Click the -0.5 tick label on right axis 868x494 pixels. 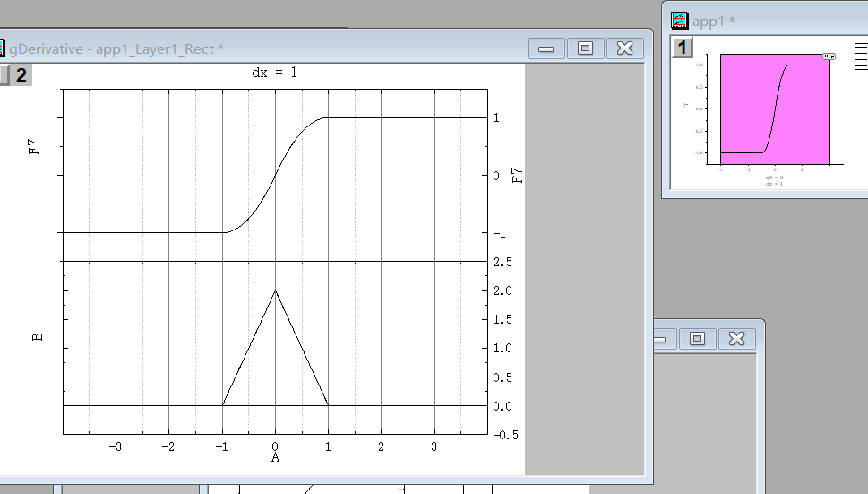tap(505, 436)
